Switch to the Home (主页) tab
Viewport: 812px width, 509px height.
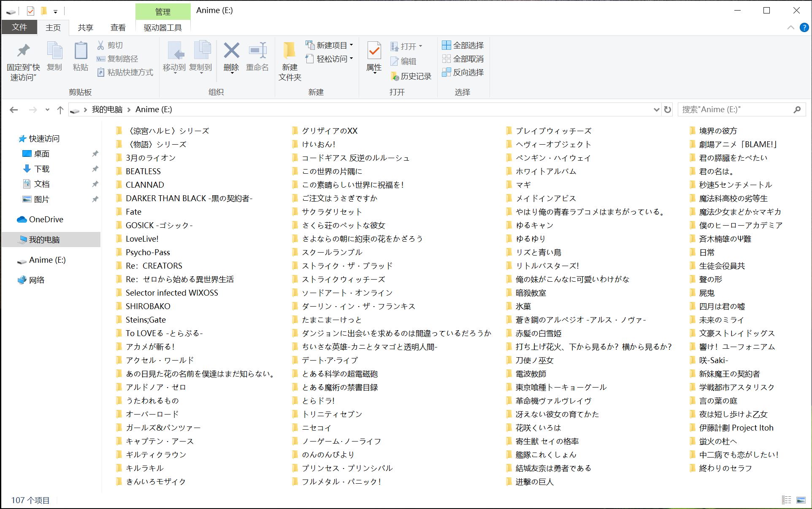[53, 27]
